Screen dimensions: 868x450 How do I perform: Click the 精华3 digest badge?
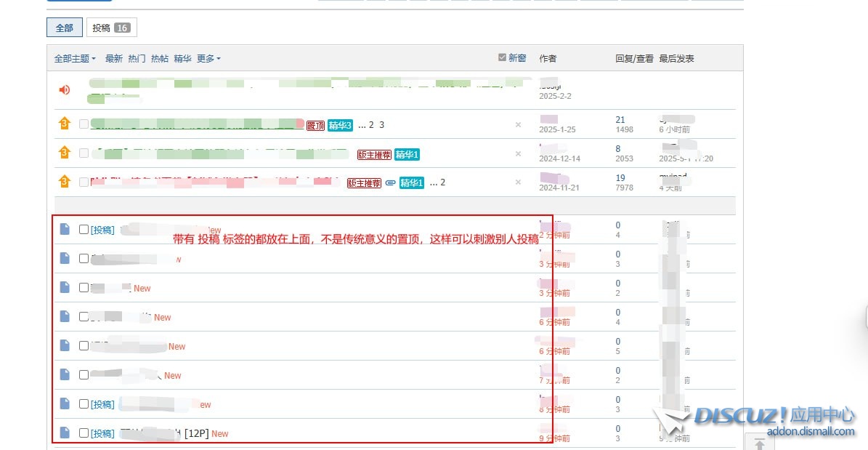click(340, 126)
